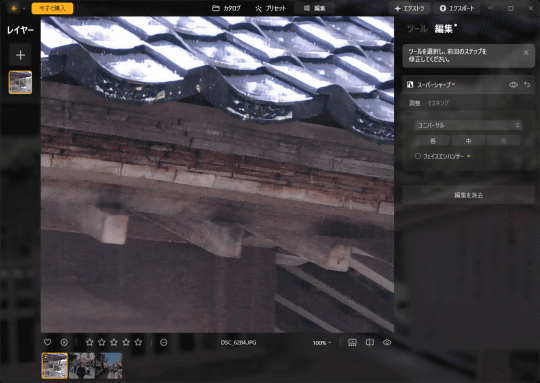Screen dimensions: 540x383
Task: Mark photo as favorite with heart icon
Action: [48, 342]
